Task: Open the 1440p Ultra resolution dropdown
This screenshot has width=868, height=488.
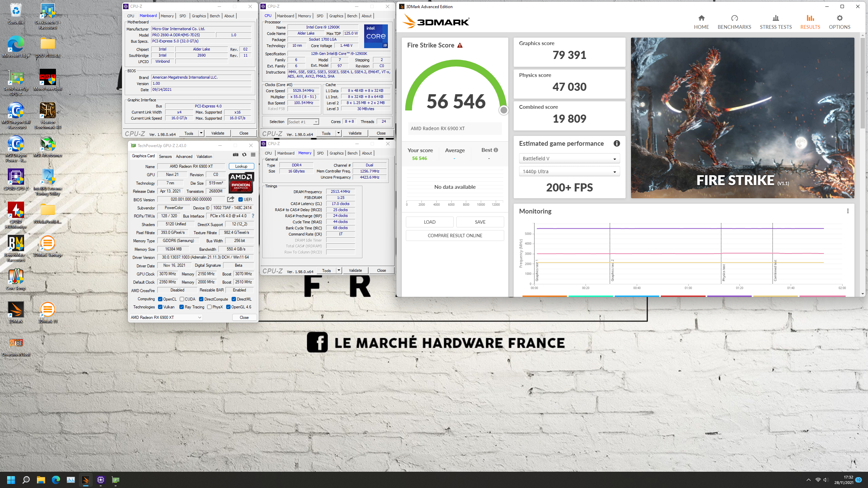Action: pyautogui.click(x=569, y=171)
